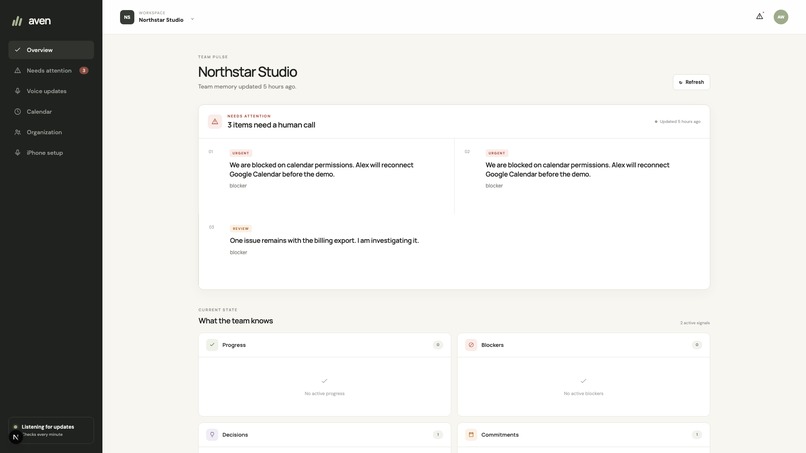Click the Organization people icon
The image size is (806, 453).
[17, 132]
